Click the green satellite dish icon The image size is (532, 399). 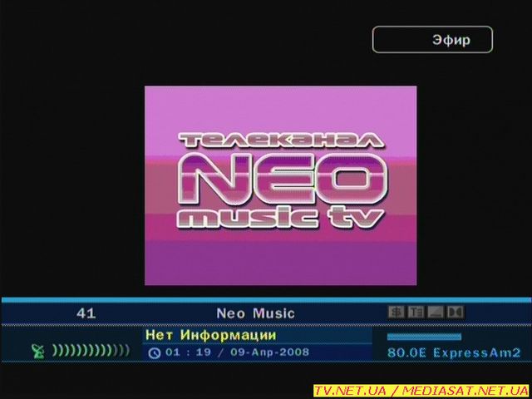coord(38,351)
